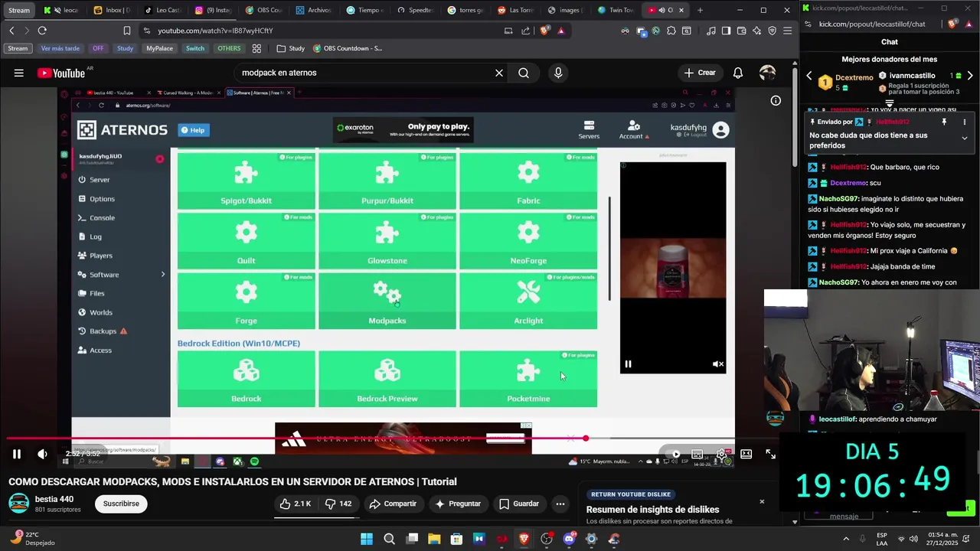Open the OTHERS bookmark group
This screenshot has height=551, width=980.
(228, 48)
